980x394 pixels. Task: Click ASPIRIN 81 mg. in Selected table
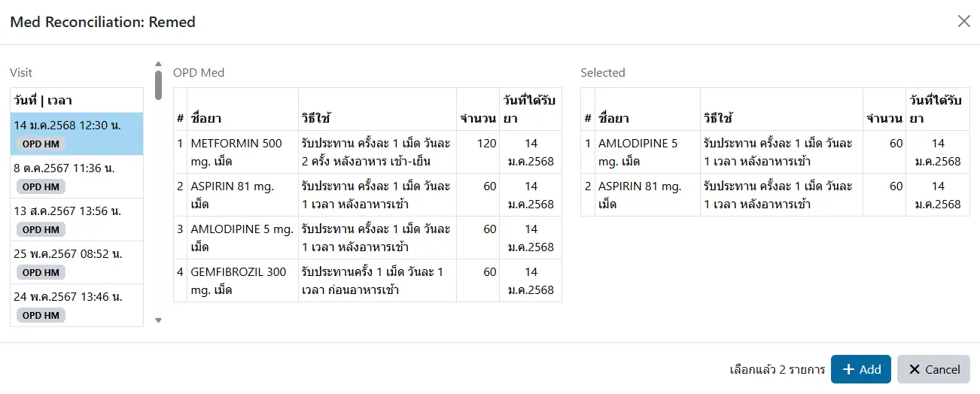[647, 195]
